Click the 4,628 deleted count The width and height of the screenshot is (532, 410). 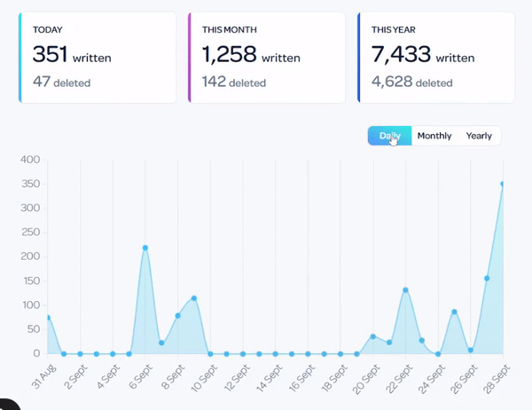pos(412,82)
